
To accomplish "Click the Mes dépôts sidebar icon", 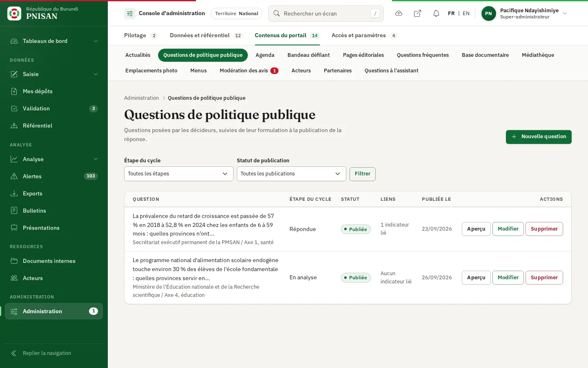I will pos(14,91).
